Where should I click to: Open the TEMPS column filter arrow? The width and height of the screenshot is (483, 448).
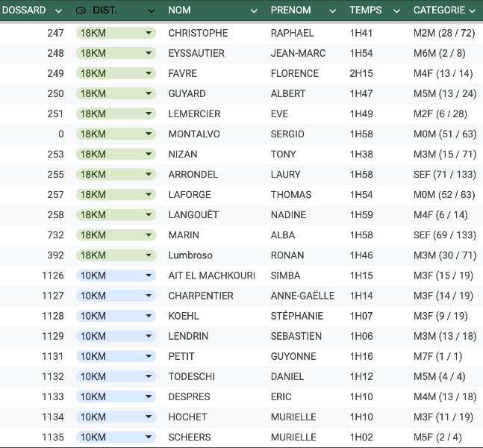click(x=396, y=11)
